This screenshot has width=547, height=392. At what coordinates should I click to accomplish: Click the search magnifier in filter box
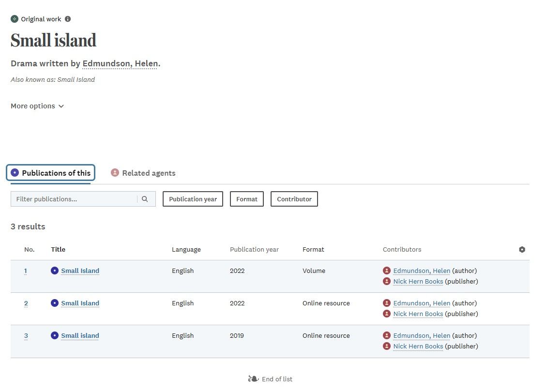click(x=145, y=199)
